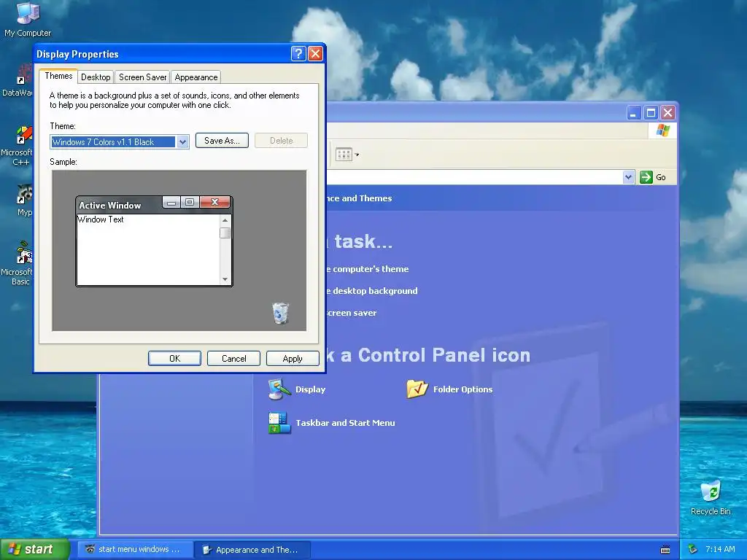Click the Windows flag logo in Control Panel window
The width and height of the screenshot is (747, 560).
coord(662,131)
